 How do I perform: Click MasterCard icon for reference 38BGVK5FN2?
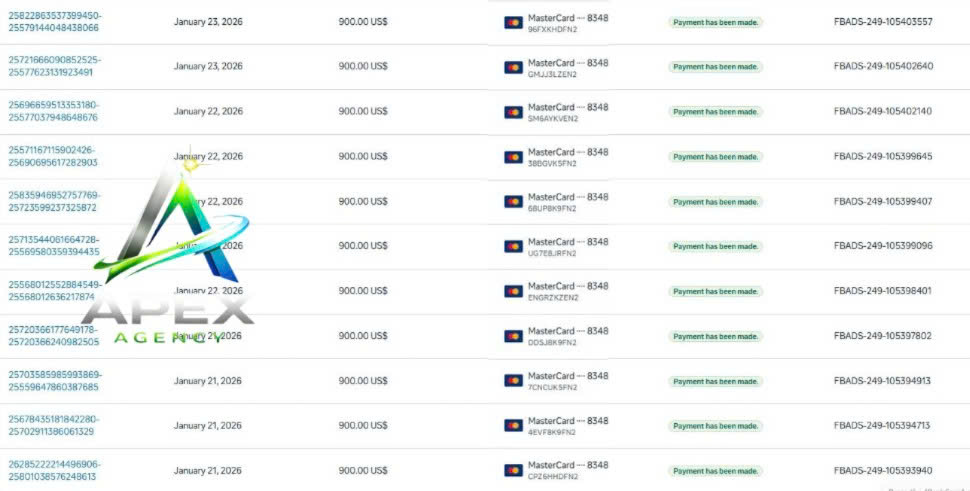pos(513,157)
